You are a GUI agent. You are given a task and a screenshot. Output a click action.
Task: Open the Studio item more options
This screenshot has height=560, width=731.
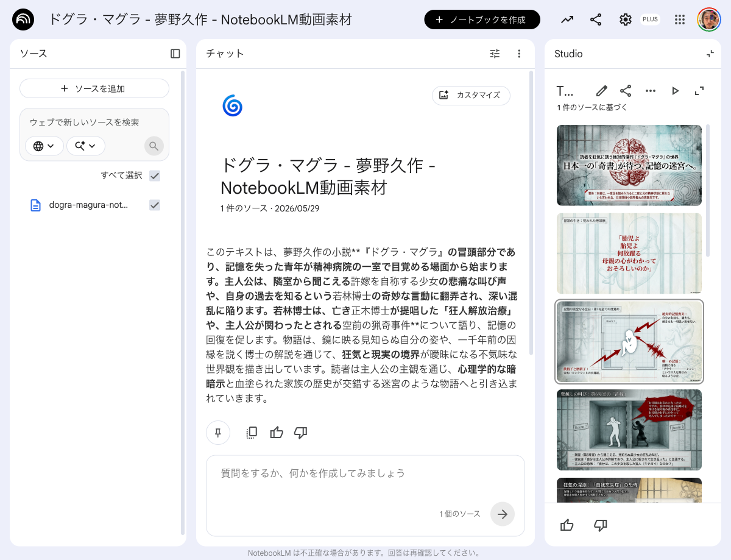pyautogui.click(x=651, y=91)
